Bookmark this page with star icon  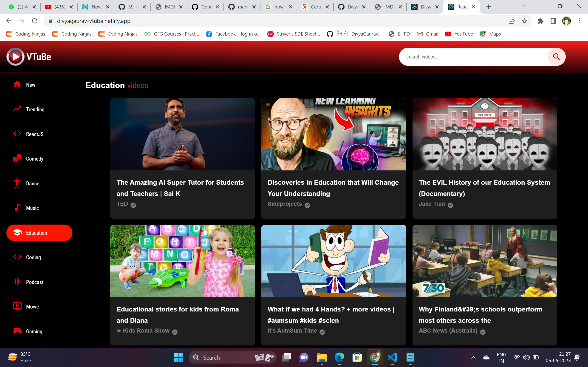pyautogui.click(x=524, y=21)
